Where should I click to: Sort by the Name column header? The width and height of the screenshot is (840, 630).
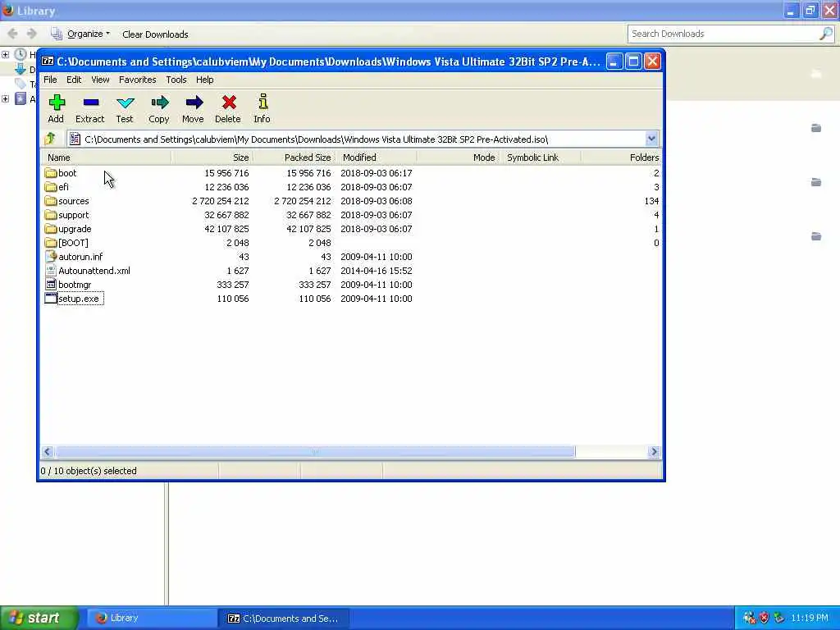pyautogui.click(x=106, y=157)
